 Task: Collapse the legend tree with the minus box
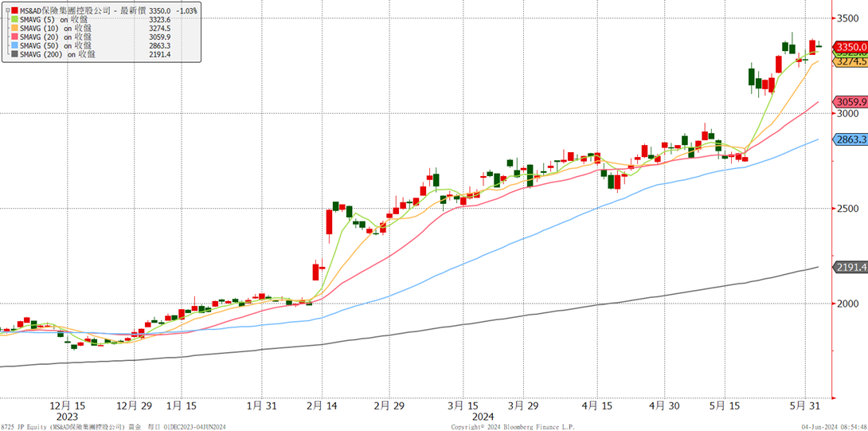pos(6,10)
